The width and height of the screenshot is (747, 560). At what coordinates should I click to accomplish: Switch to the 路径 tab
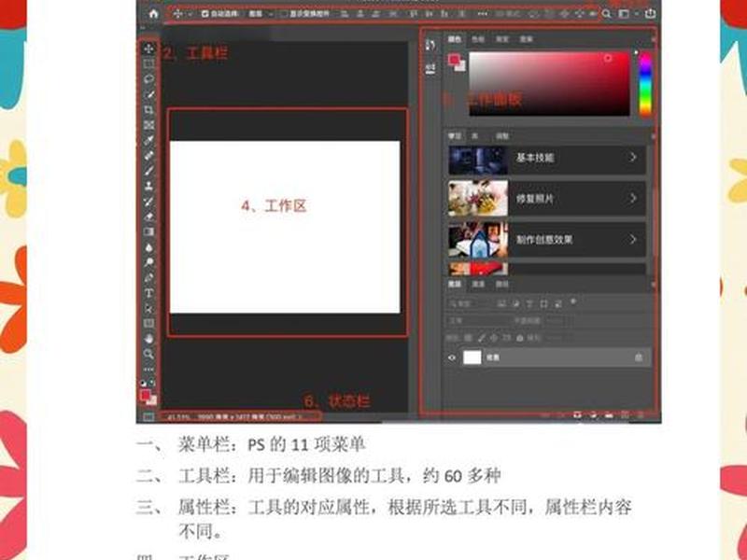(x=502, y=285)
